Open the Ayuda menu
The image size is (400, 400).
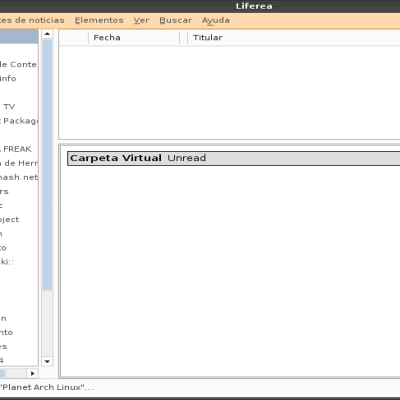pyautogui.click(x=216, y=21)
